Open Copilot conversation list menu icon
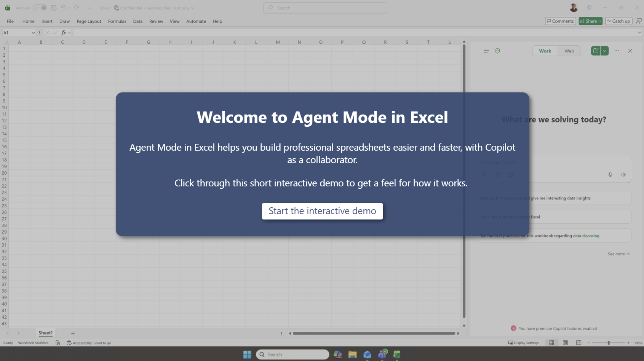644x361 pixels. (x=486, y=51)
